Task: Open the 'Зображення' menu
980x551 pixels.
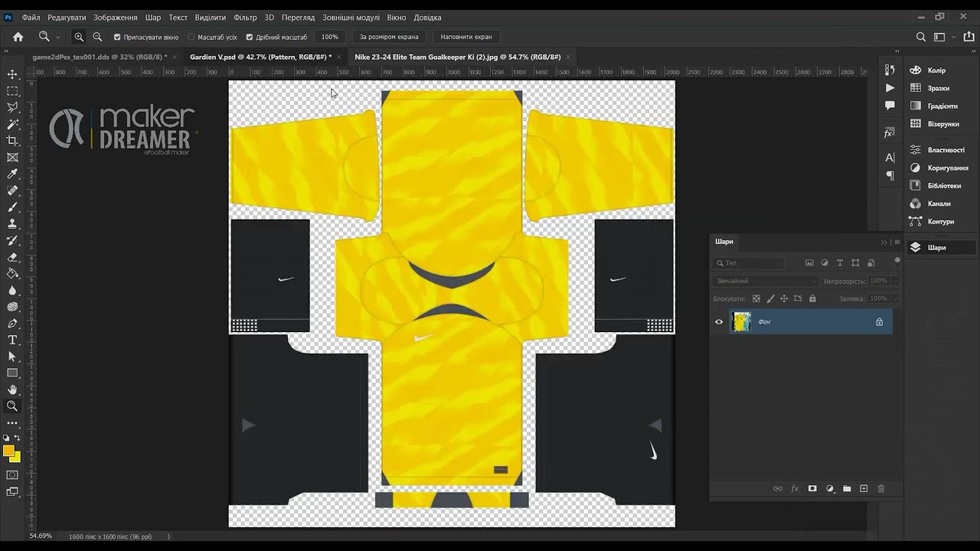Action: point(116,17)
